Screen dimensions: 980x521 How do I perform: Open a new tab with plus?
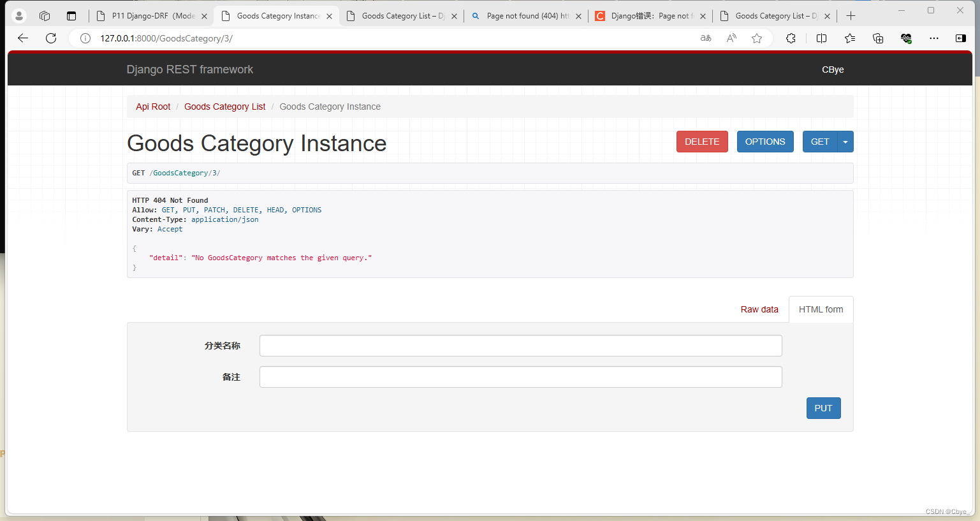[x=851, y=16]
